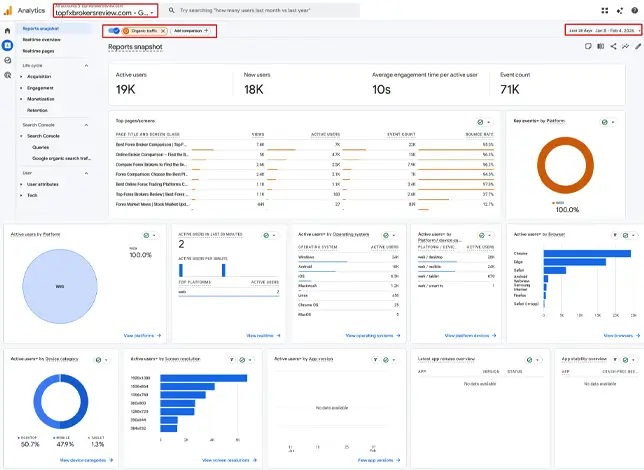Expand the Acquisition tree item

point(20,77)
